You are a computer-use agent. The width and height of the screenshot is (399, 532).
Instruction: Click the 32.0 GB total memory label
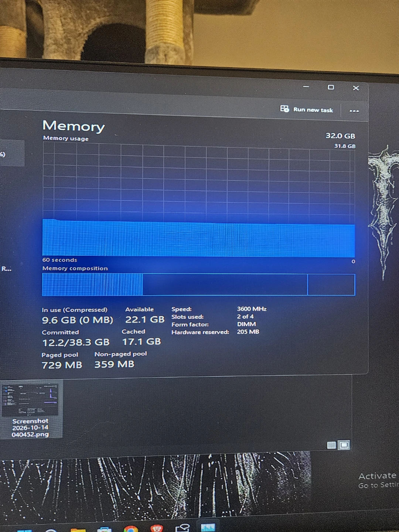pyautogui.click(x=340, y=136)
